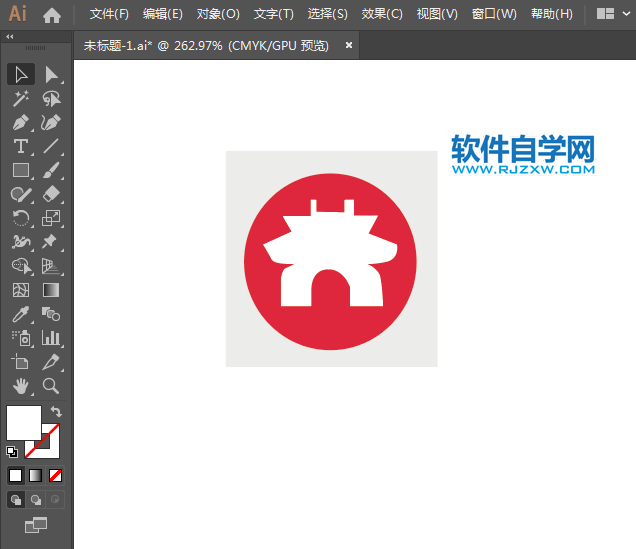The height and width of the screenshot is (549, 636).
Task: Select the Column Graph tool
Action: 51,338
